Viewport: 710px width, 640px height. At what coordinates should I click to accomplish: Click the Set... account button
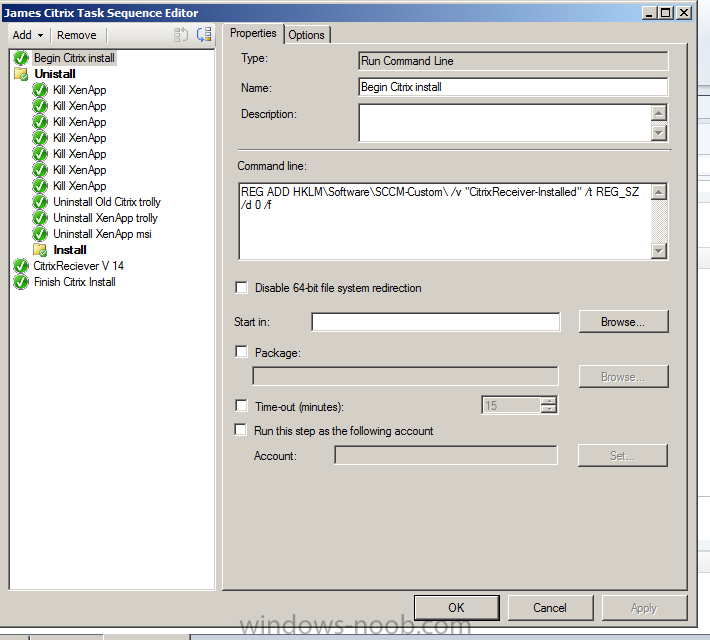click(x=623, y=456)
